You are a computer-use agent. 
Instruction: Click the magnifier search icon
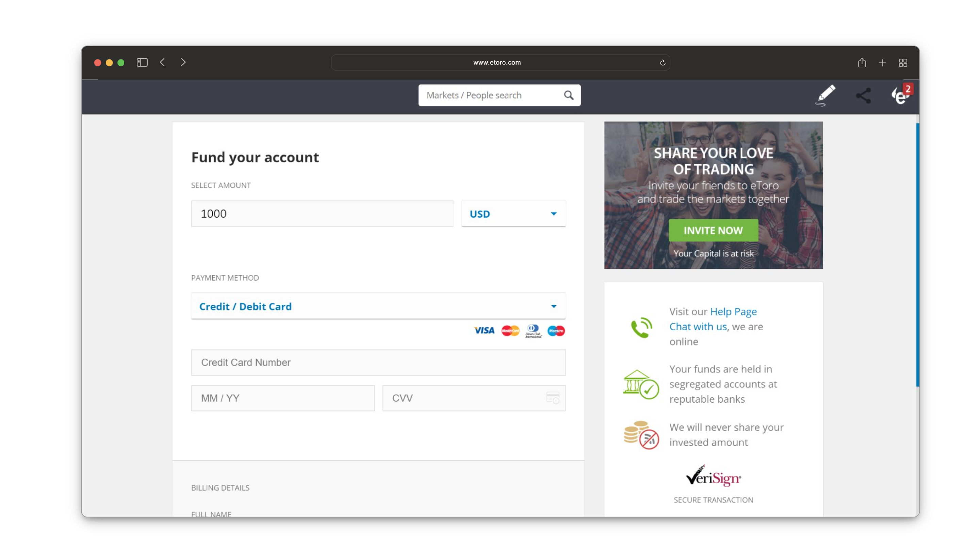568,95
